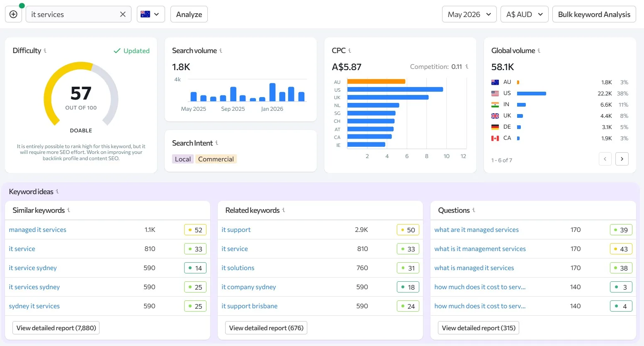Click the Australia flag in global volume

point(495,82)
